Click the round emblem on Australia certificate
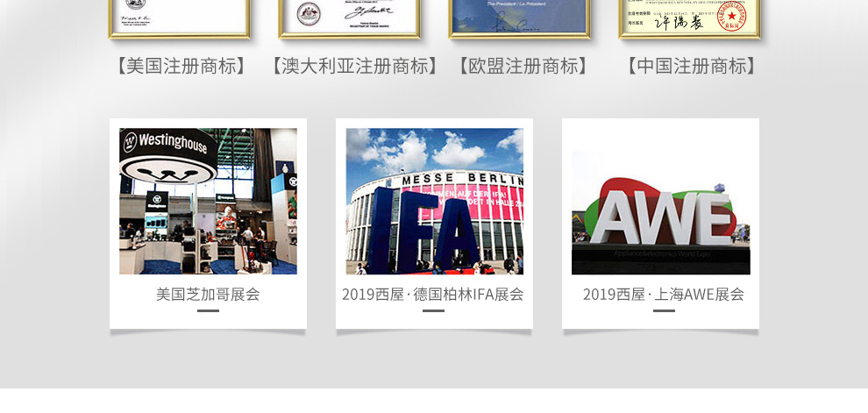 coord(309,14)
